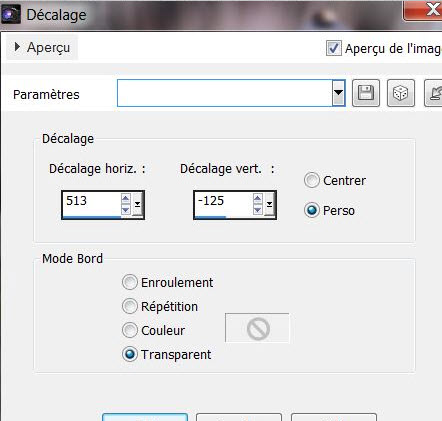Viewport: 442px width, 421px height.
Task: Open the Décalage horiz. slider popup arrow
Action: pos(137,204)
